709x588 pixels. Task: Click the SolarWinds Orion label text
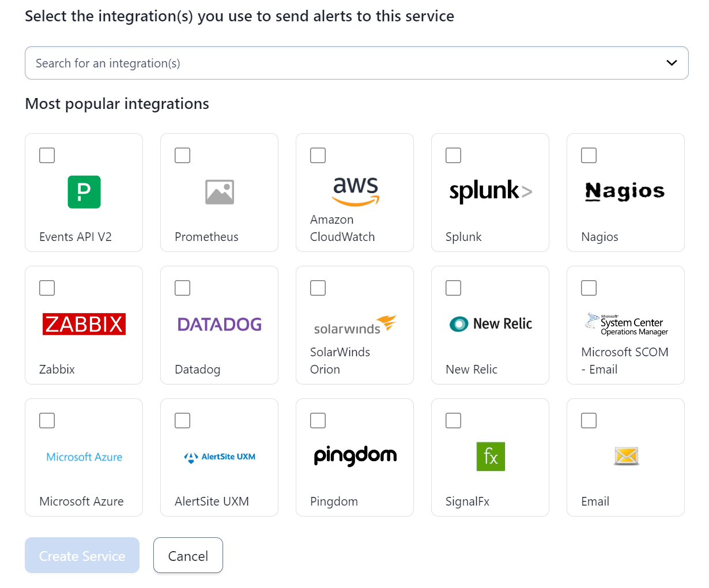(340, 361)
